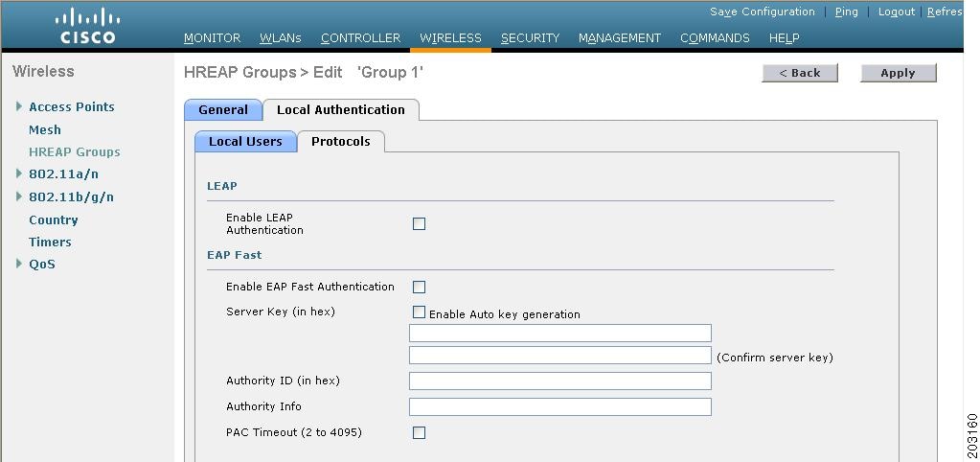The width and height of the screenshot is (980, 462).
Task: Click the Save Configuration link
Action: coord(762,12)
